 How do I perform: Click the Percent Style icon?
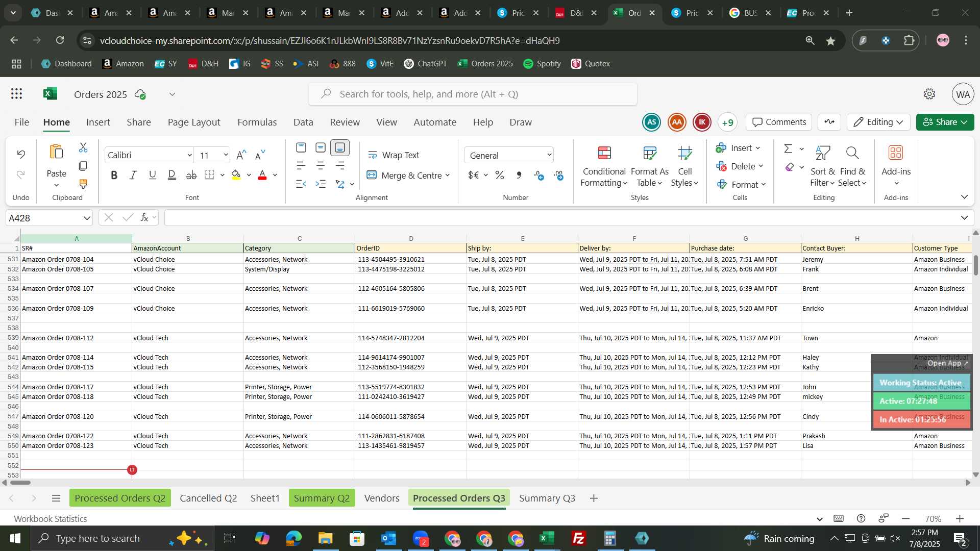pyautogui.click(x=500, y=176)
